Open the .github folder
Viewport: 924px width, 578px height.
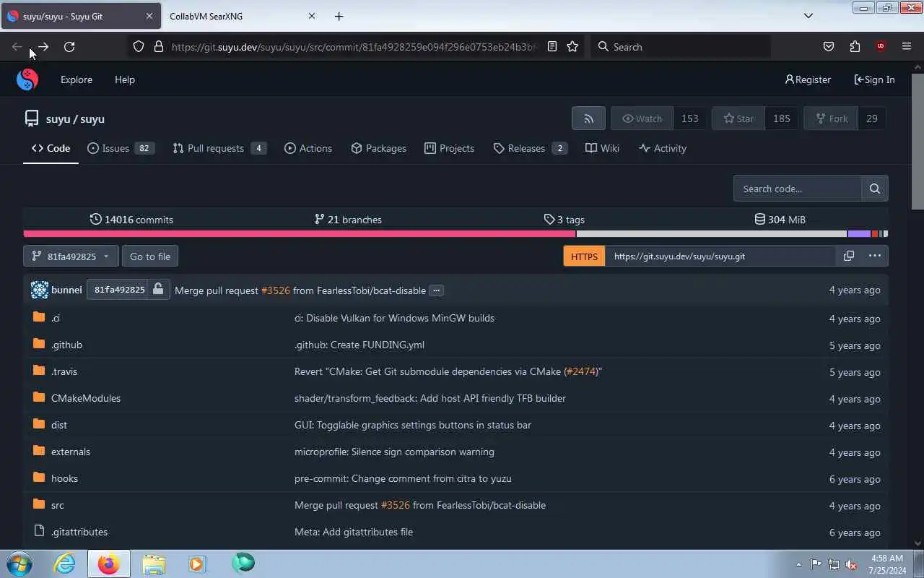(x=66, y=345)
